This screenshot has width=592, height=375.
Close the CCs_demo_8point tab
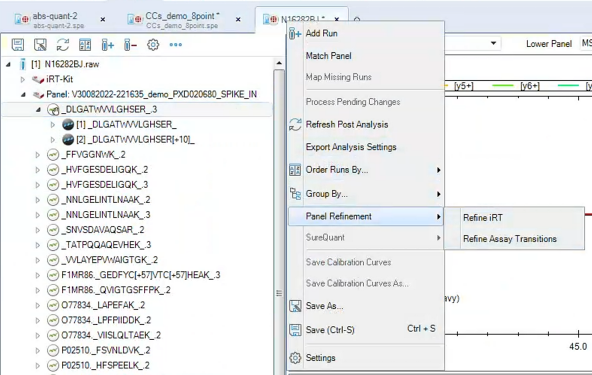pyautogui.click(x=238, y=19)
